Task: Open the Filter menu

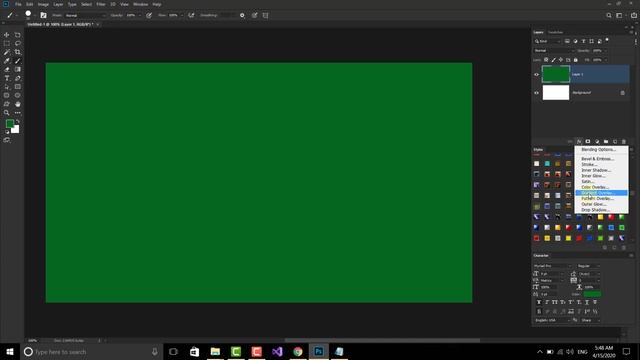Action: click(101, 4)
